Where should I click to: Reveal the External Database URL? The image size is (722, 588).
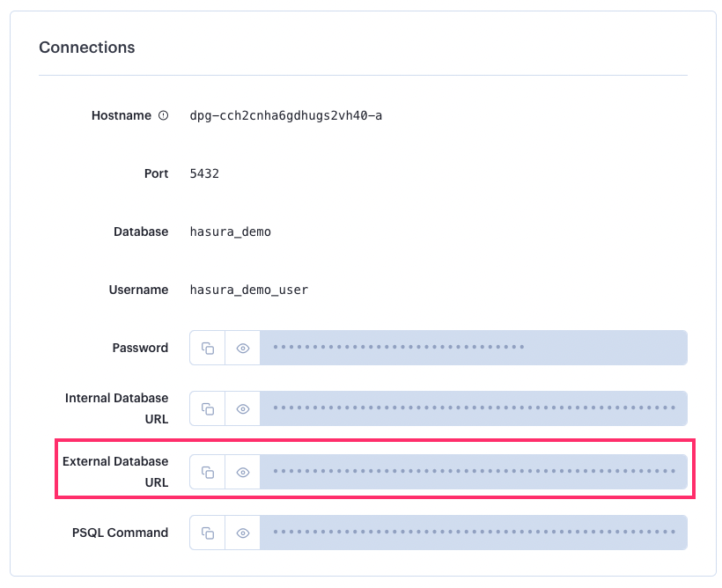pyautogui.click(x=243, y=472)
